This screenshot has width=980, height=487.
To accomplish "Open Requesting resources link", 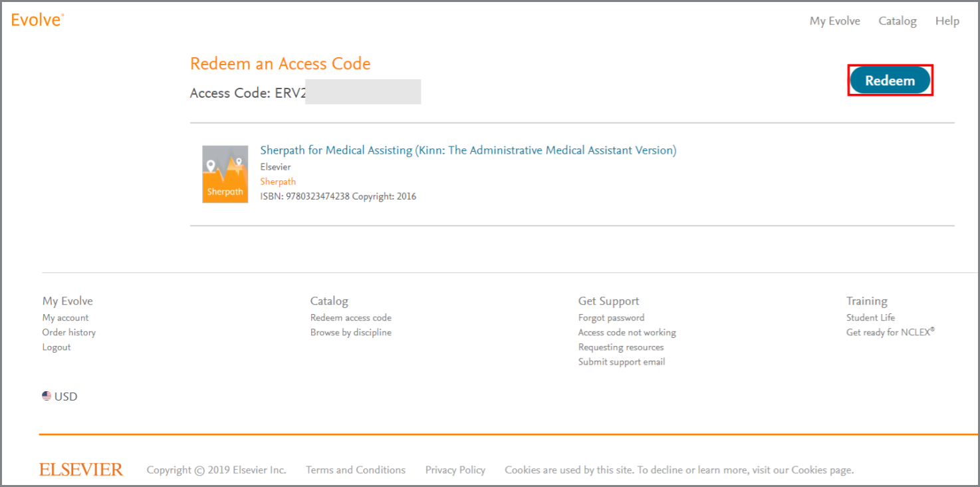I will point(621,347).
